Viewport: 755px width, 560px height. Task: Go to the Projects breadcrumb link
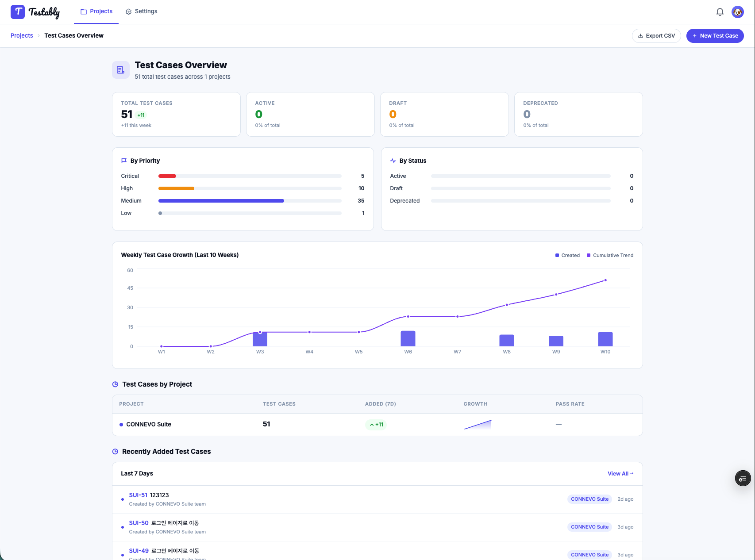pyautogui.click(x=22, y=35)
